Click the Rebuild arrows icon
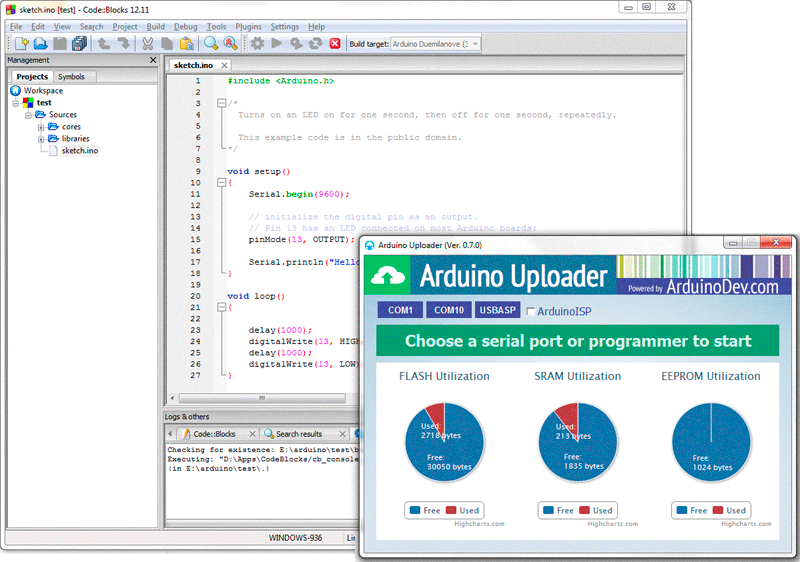The height and width of the screenshot is (562, 800). coord(315,44)
